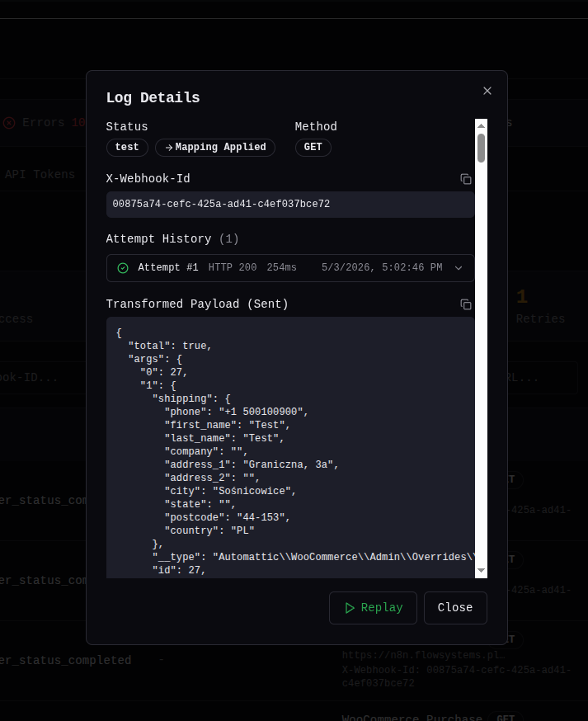588x721 pixels.
Task: Click the GET method badge
Action: click(x=313, y=147)
